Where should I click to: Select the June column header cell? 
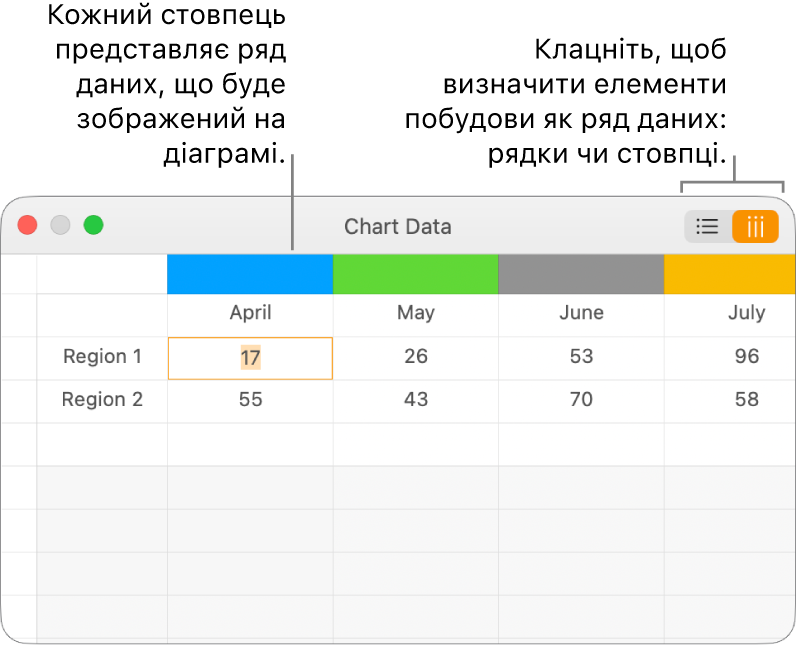point(581,313)
